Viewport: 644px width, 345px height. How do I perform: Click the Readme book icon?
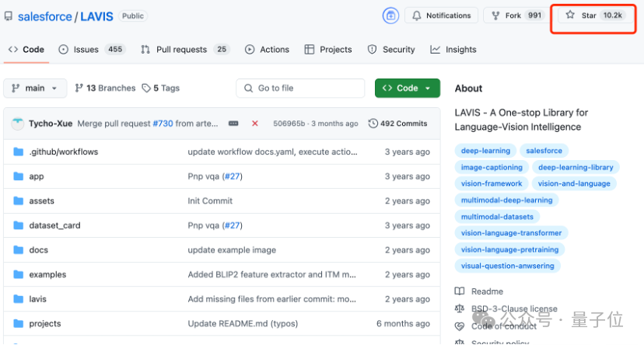[460, 291]
